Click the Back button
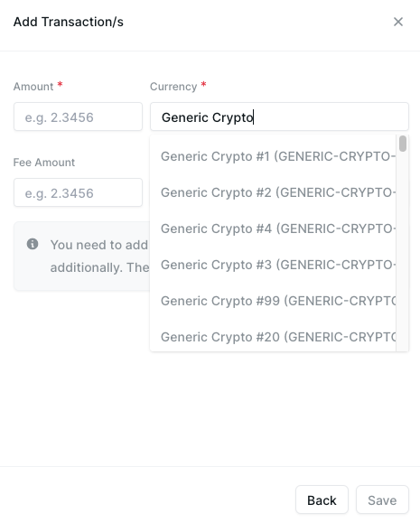The width and height of the screenshot is (420, 523). [x=322, y=500]
